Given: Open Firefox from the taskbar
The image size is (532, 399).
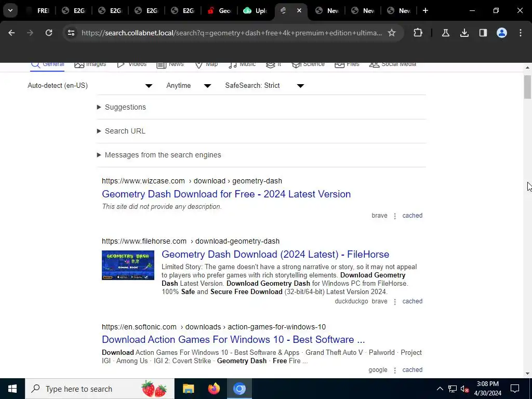Looking at the screenshot, I should point(214,389).
